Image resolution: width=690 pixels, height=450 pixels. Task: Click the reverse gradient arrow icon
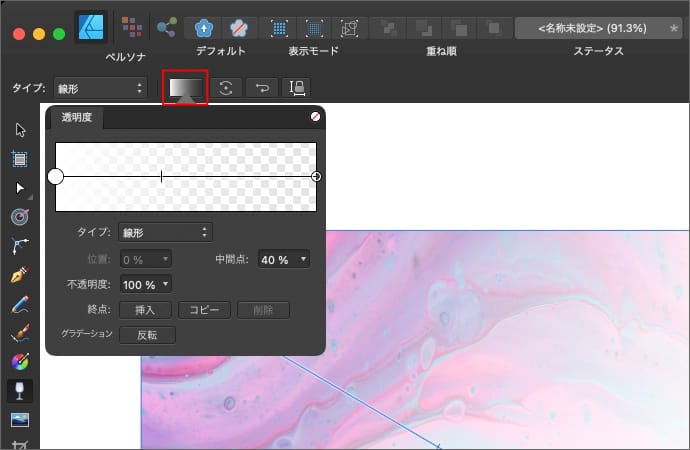(x=262, y=88)
